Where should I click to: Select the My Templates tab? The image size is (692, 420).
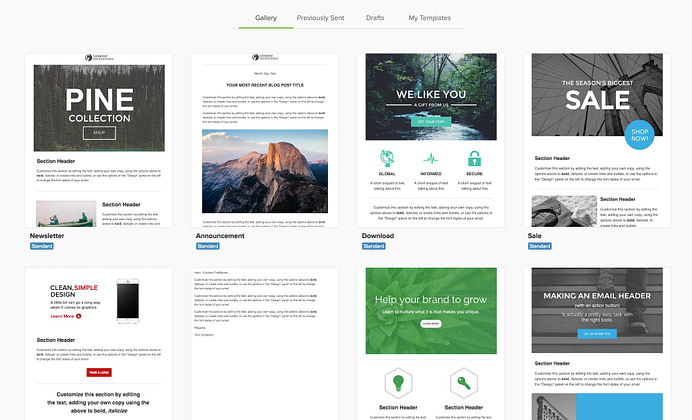point(429,18)
